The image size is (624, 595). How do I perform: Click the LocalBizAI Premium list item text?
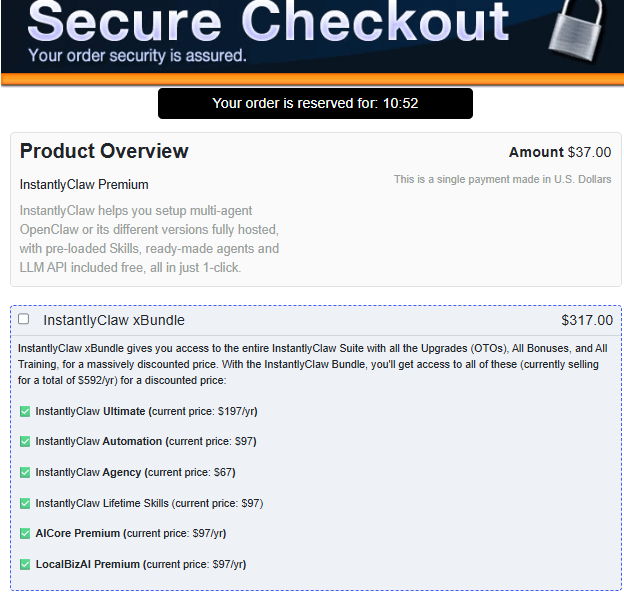tap(141, 564)
